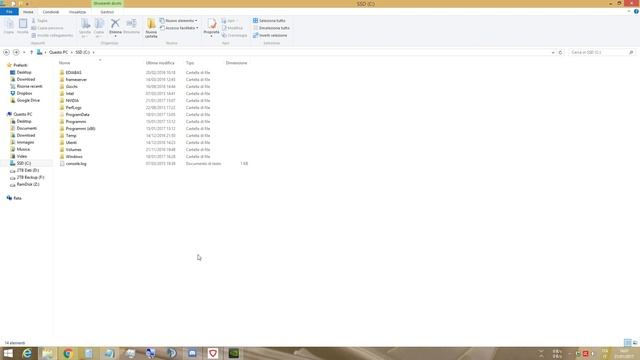Select the Intel folder
Viewport: 640px width, 360px height.
pos(70,93)
